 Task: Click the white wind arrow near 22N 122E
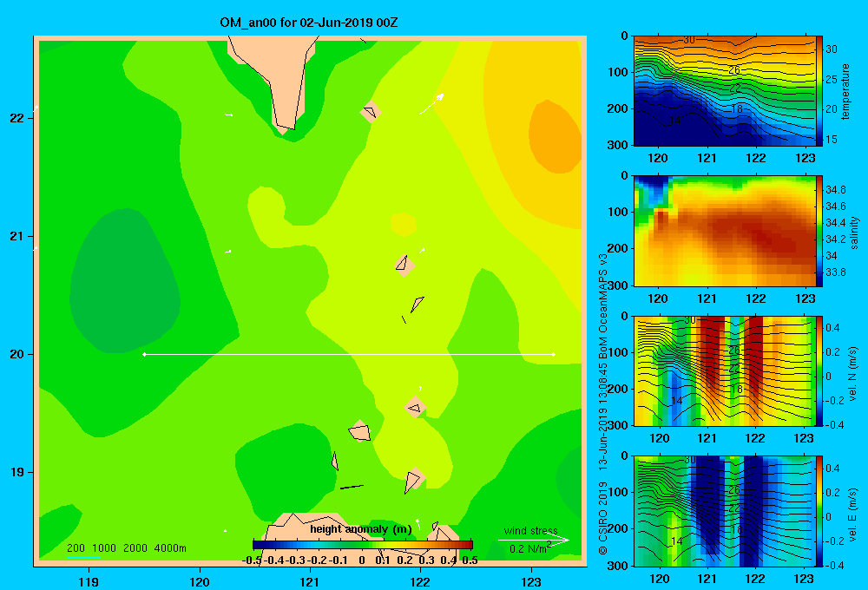431,103
